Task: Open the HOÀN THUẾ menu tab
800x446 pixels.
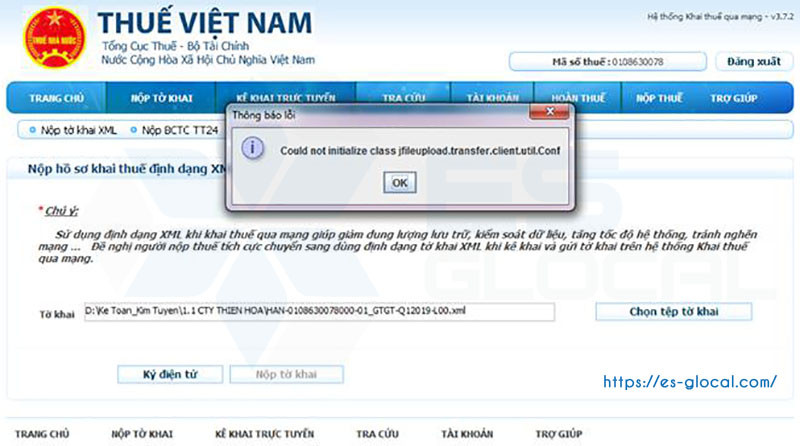Action: 578,98
